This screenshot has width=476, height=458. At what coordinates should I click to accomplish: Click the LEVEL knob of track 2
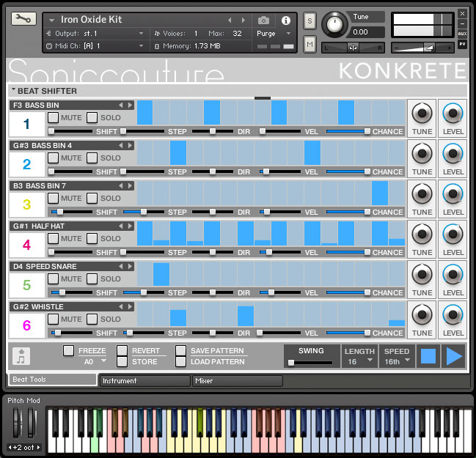(x=453, y=153)
